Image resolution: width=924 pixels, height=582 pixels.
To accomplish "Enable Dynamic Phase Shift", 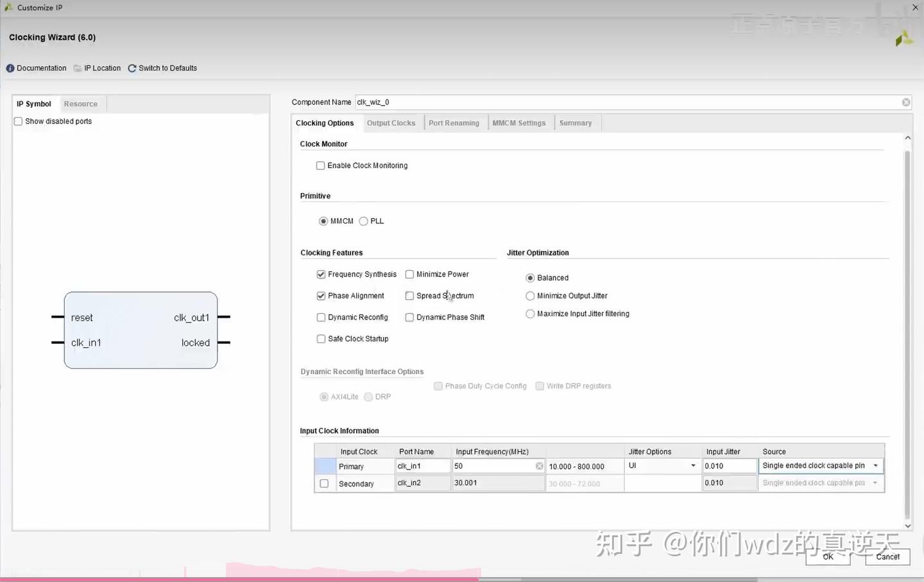I will (x=409, y=317).
